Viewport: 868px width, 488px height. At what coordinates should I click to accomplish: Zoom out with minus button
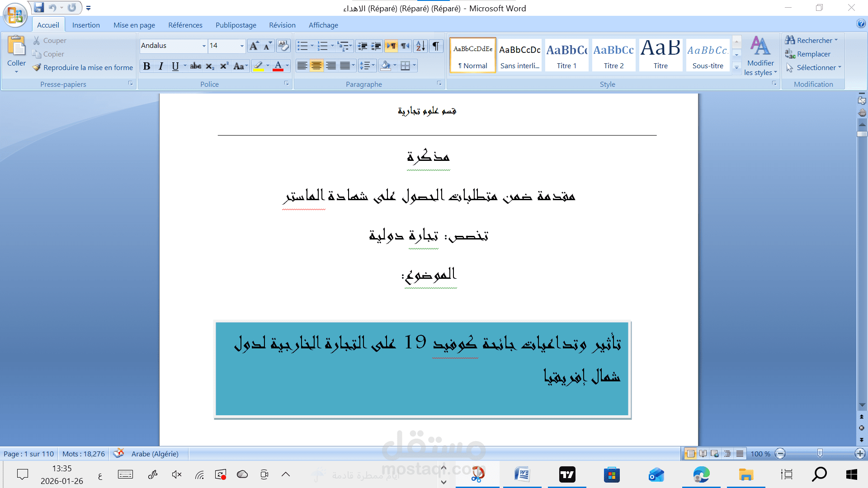pyautogui.click(x=780, y=454)
